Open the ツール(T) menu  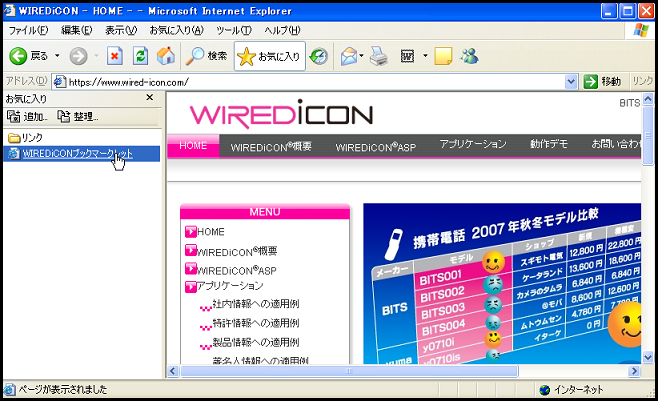(x=234, y=30)
